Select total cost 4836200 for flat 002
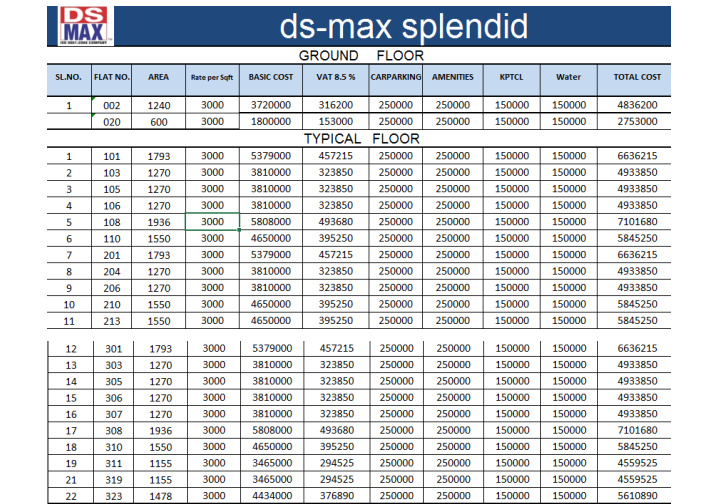Viewport: 723px width, 504px height. tap(637, 105)
